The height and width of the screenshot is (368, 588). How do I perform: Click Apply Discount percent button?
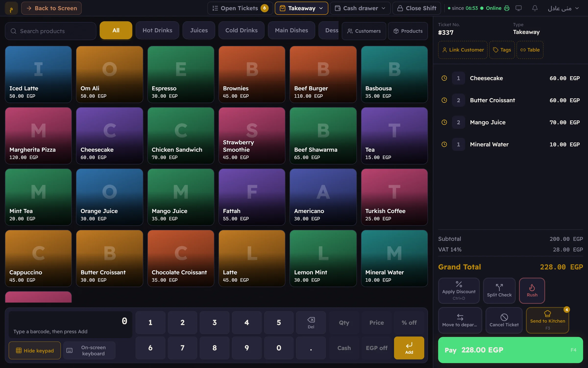pyautogui.click(x=459, y=291)
